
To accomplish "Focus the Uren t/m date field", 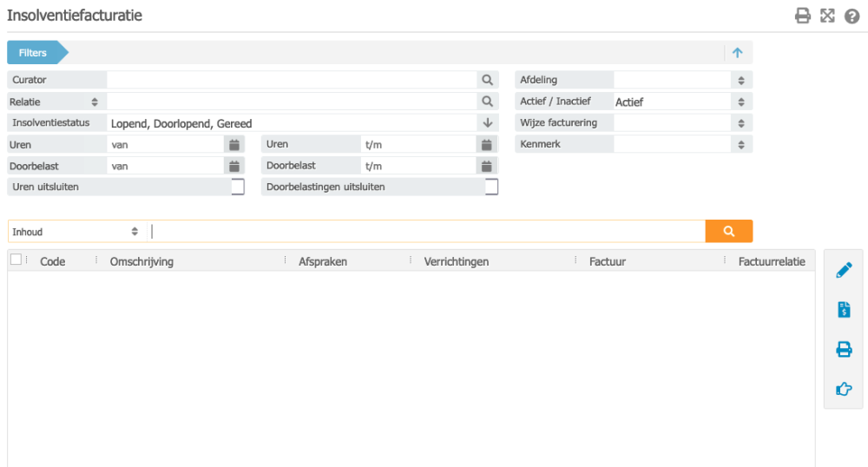I will point(418,144).
